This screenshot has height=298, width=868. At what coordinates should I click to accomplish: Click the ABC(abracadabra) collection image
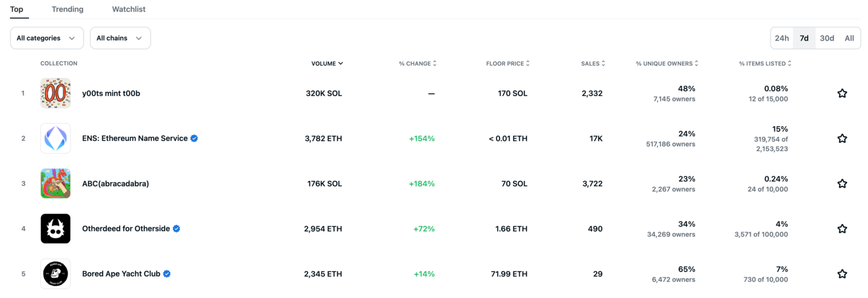[55, 184]
